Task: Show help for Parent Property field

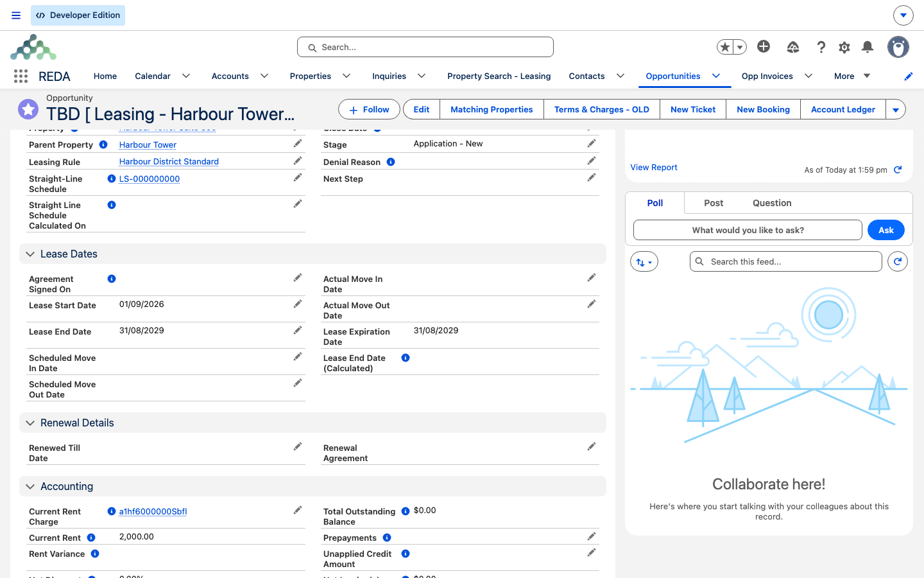Action: click(x=103, y=144)
